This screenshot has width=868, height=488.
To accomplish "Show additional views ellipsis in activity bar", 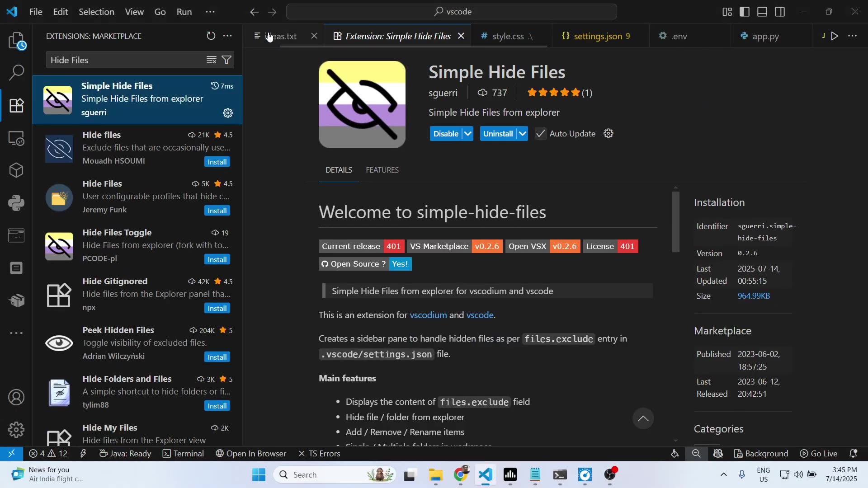I will 17,333.
